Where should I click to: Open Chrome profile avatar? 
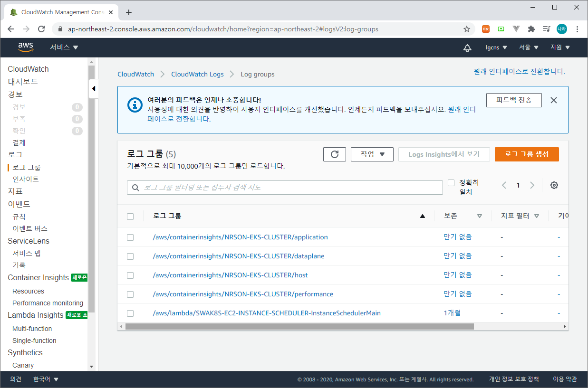[x=562, y=29]
